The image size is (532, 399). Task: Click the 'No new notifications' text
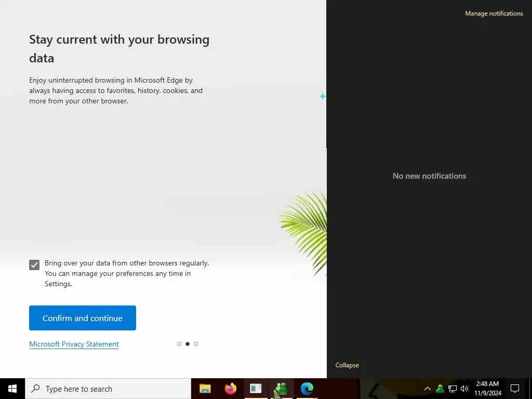(x=429, y=176)
